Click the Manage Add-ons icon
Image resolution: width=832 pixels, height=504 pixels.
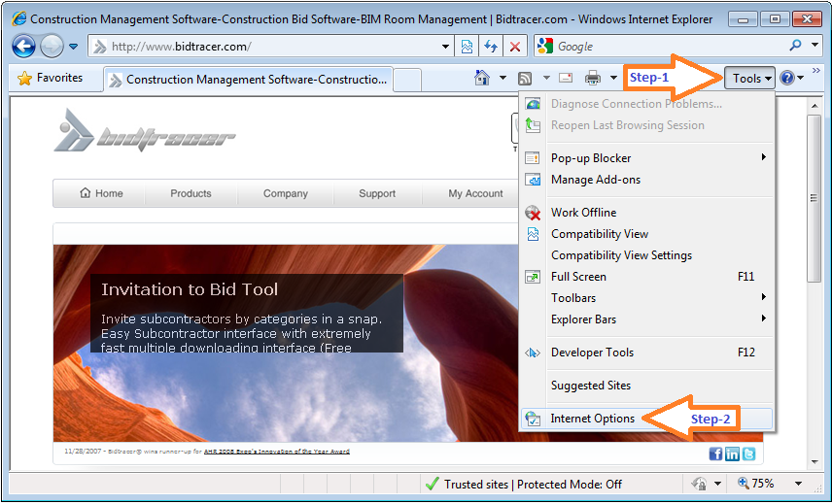(x=533, y=180)
